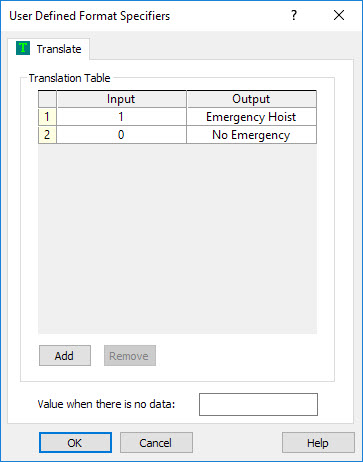Select the input cell containing 0

click(121, 135)
